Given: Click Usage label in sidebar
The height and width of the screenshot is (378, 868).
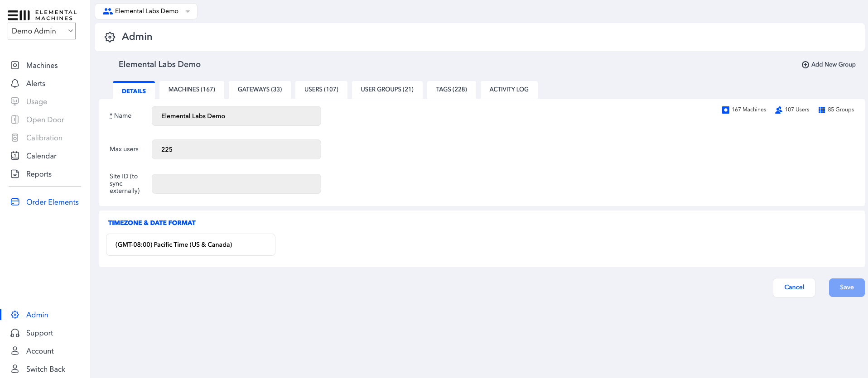Looking at the screenshot, I should click(x=37, y=101).
